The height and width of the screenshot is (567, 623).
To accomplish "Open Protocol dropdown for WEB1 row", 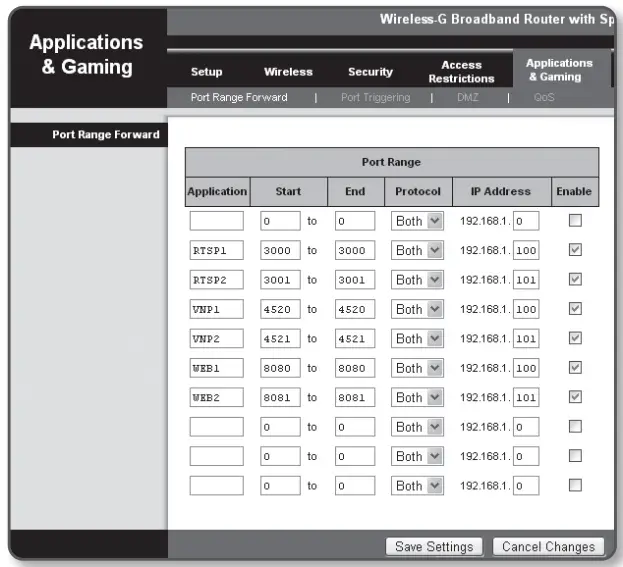I will (415, 368).
